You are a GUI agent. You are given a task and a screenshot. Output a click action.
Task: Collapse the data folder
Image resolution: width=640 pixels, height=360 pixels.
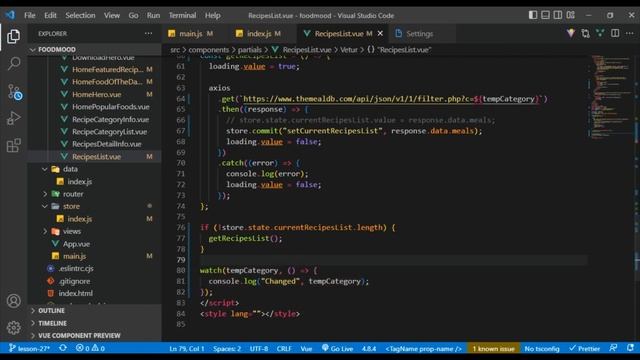coord(95,169)
